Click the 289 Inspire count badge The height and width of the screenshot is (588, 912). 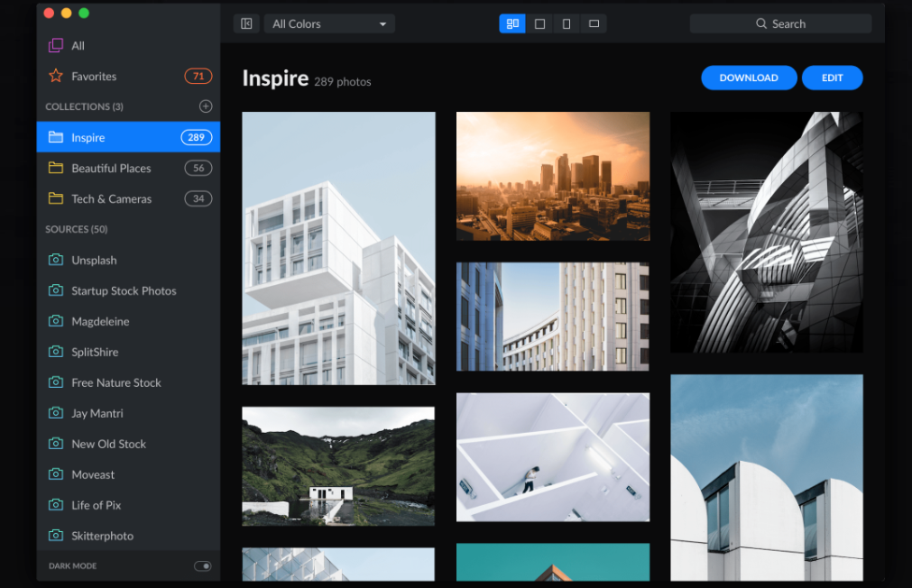click(196, 137)
